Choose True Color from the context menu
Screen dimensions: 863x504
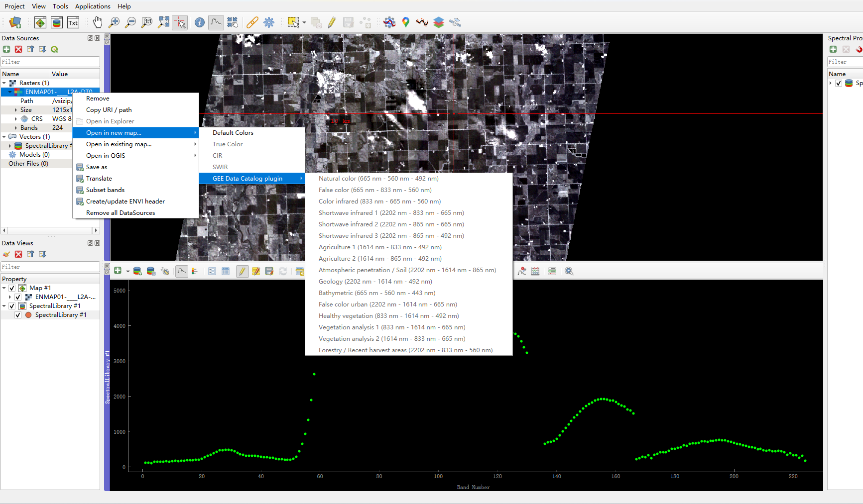pyautogui.click(x=228, y=144)
